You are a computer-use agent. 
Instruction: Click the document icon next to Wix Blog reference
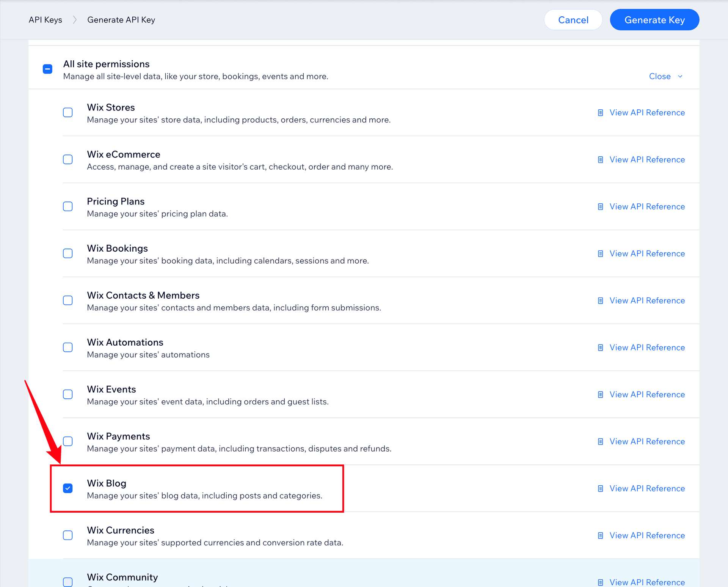[600, 488]
